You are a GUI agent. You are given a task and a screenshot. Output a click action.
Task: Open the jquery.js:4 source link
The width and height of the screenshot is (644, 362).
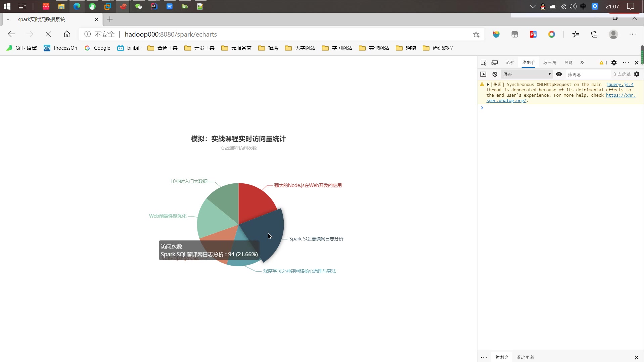pos(620,85)
